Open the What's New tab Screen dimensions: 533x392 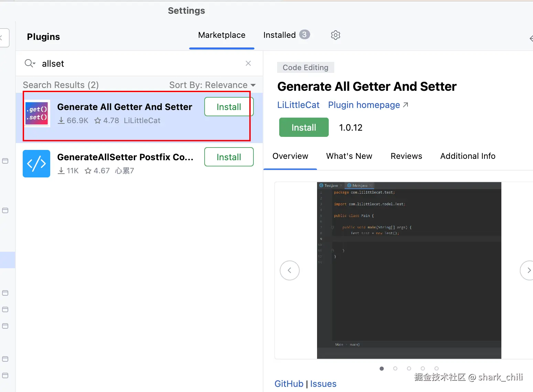pos(349,156)
